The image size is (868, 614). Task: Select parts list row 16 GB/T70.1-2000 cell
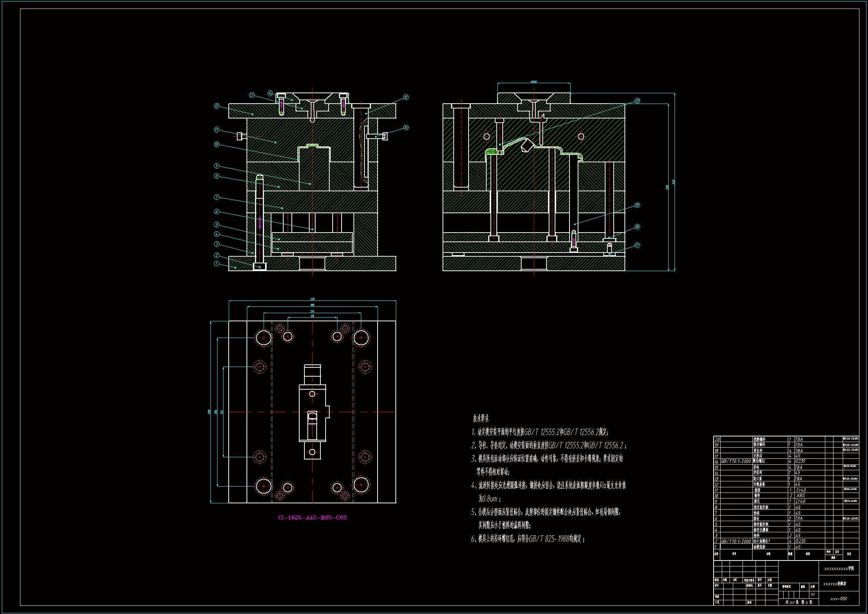click(736, 461)
